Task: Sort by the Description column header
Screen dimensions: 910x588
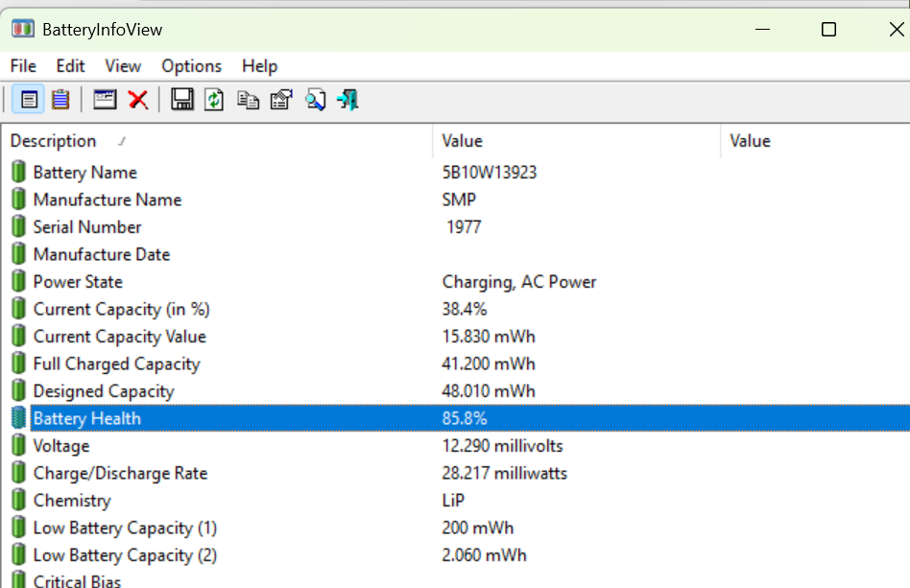Action: [216, 141]
